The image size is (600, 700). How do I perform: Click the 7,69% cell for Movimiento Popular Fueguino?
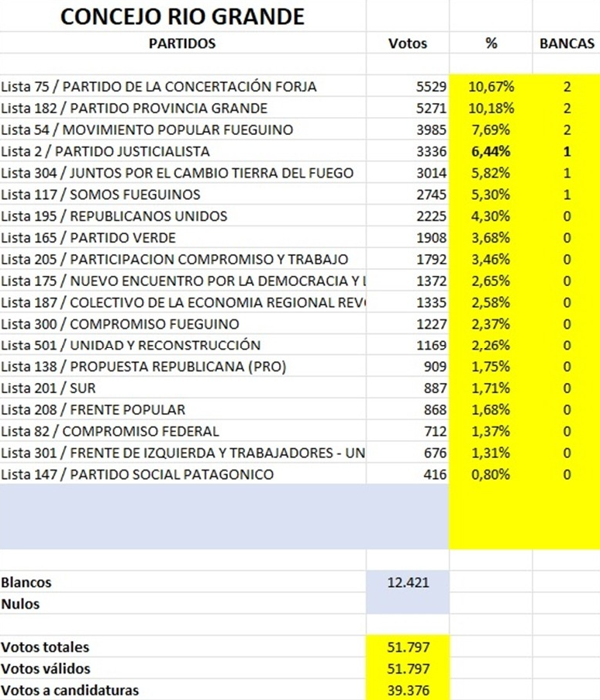(490, 129)
